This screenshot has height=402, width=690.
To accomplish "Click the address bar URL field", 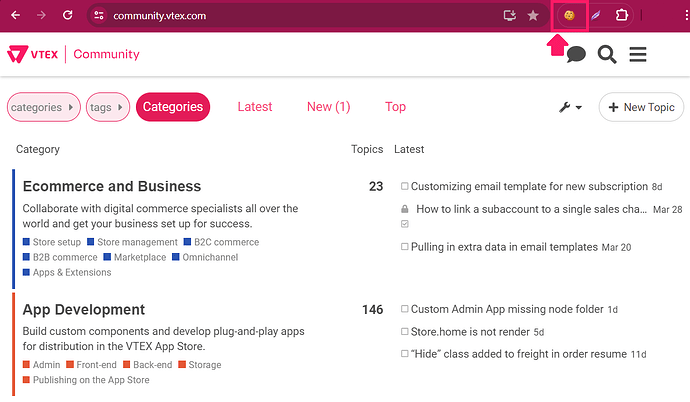I will (x=300, y=16).
